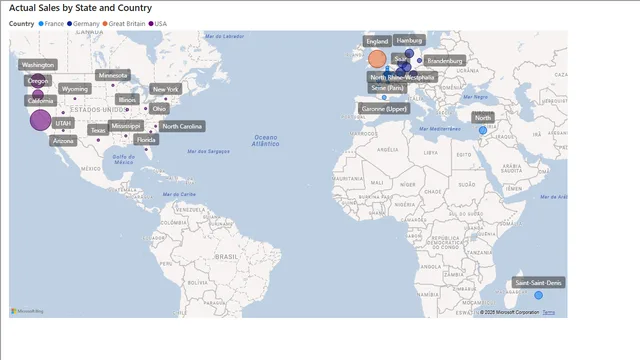The width and height of the screenshot is (640, 360).
Task: Click the Ohio map label
Action: tap(159, 109)
